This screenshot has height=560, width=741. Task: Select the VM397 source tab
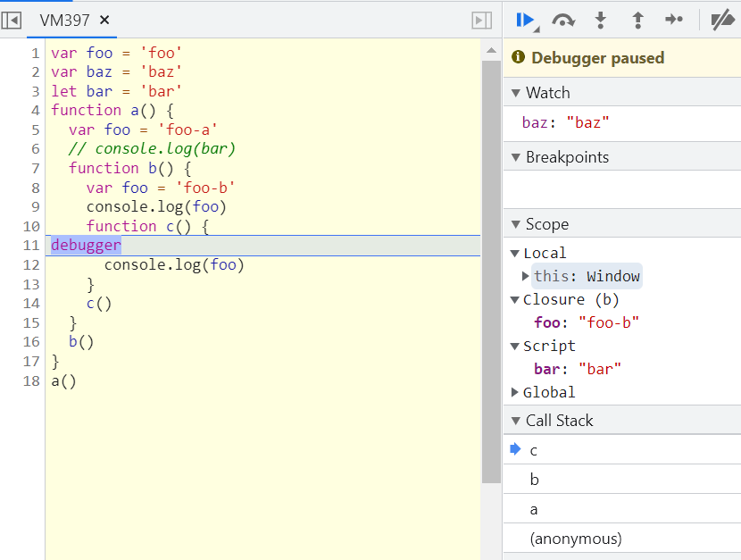(x=64, y=20)
